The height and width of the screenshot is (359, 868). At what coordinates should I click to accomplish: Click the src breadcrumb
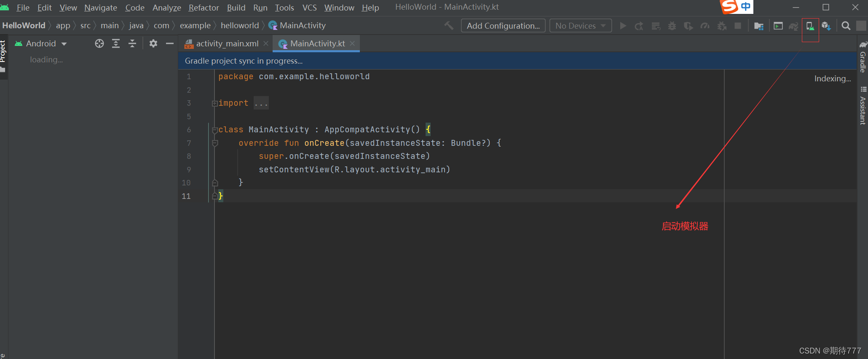[x=86, y=25]
